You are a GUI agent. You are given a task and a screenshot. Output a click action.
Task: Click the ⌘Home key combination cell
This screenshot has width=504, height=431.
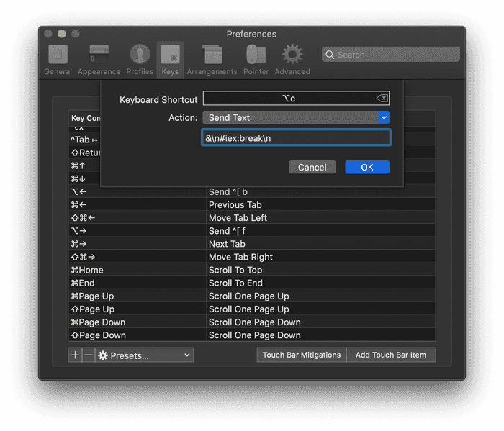coord(138,270)
